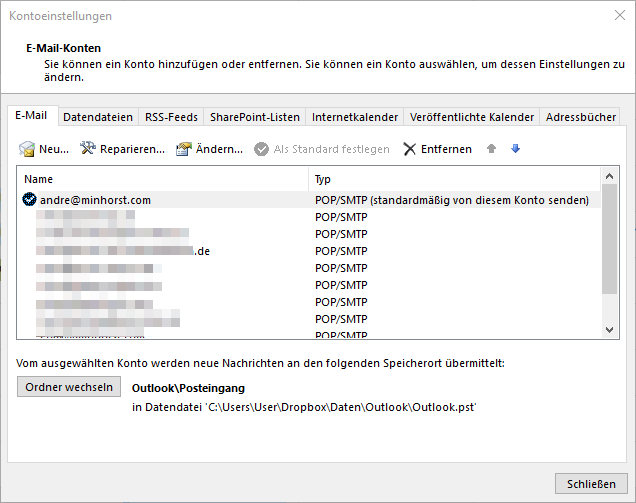The width and height of the screenshot is (636, 503).
Task: Click Als Standard festlegen label
Action: click(x=331, y=149)
